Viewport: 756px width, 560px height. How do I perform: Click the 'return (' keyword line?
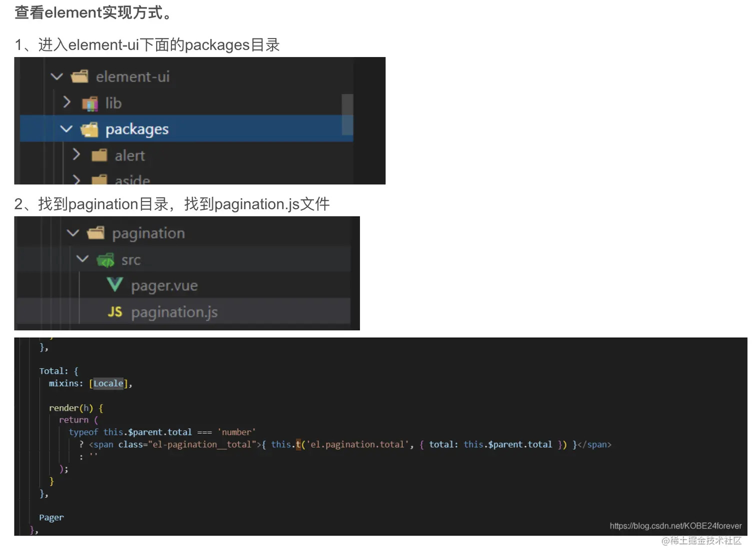[78, 420]
